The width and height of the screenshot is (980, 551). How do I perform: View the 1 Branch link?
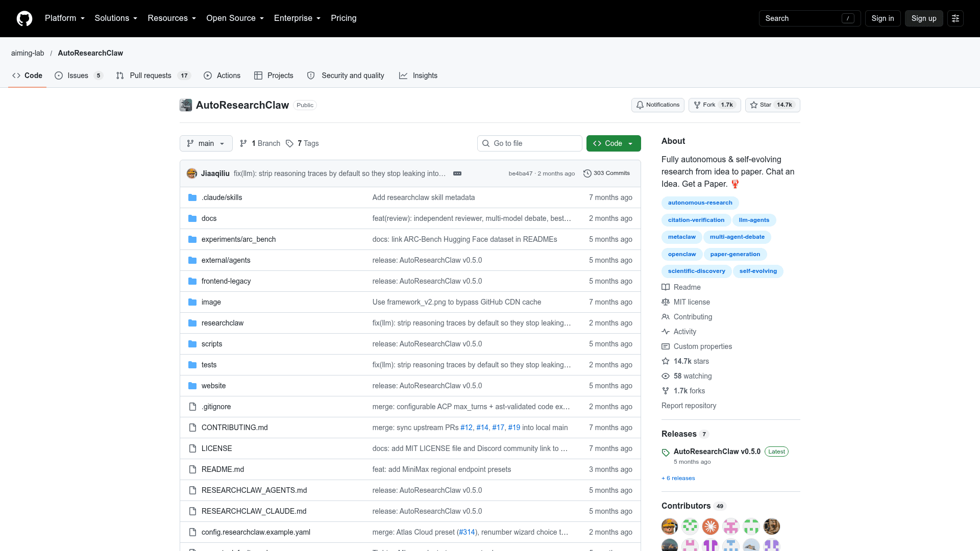[260, 143]
